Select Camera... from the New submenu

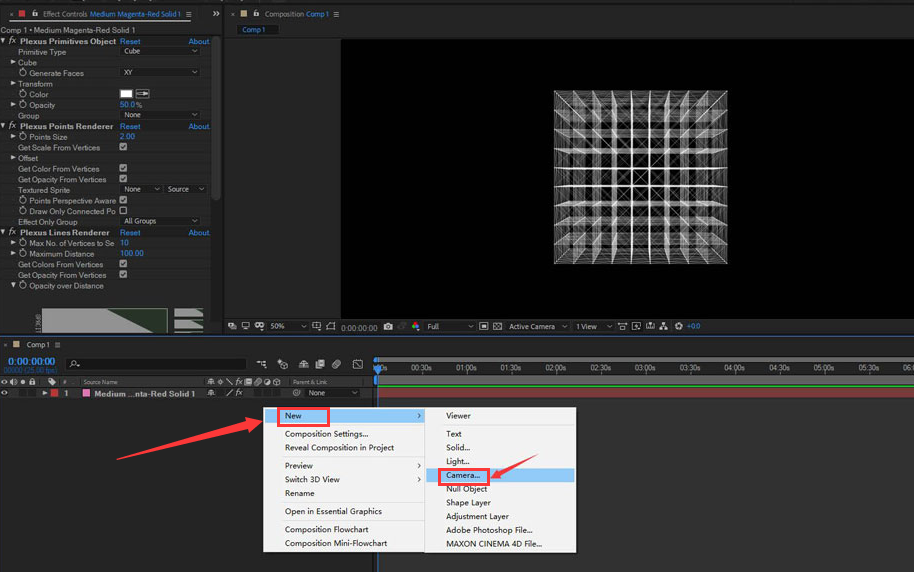[463, 476]
